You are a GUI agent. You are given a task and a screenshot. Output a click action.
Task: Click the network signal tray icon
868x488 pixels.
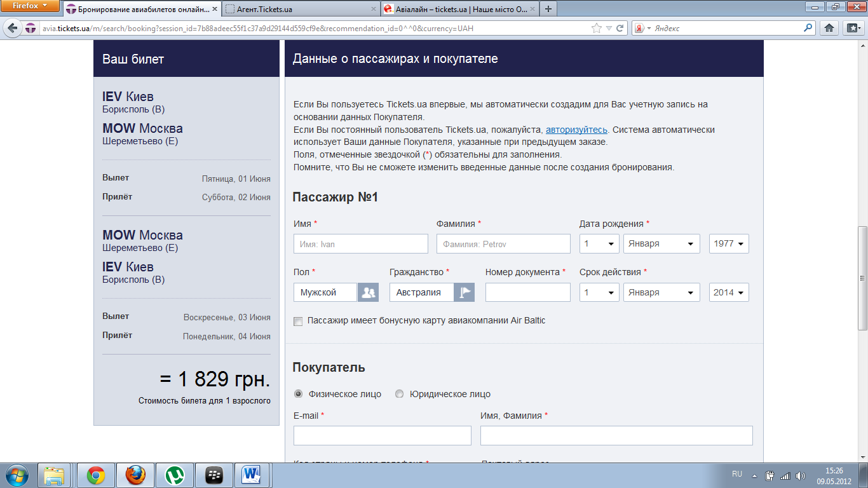pos(785,475)
